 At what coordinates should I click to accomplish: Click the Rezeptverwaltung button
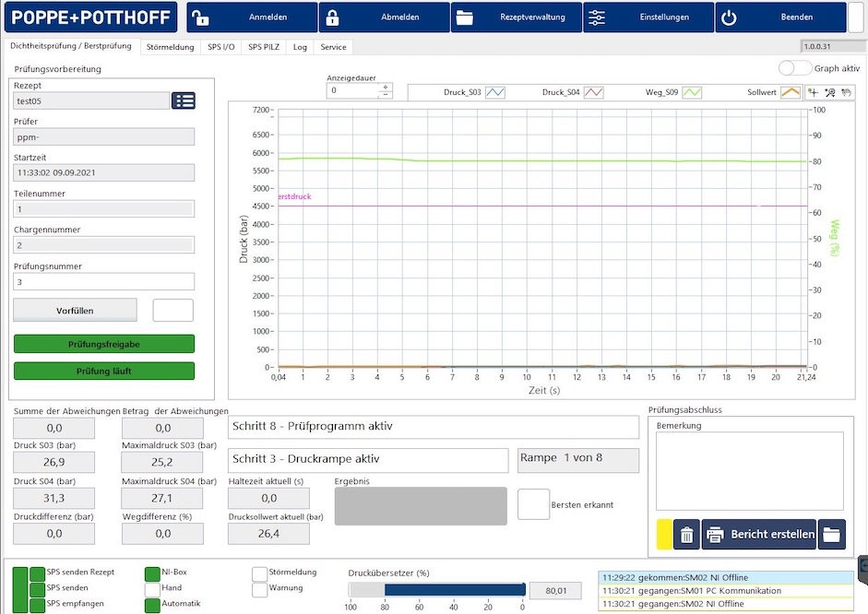tap(517, 18)
